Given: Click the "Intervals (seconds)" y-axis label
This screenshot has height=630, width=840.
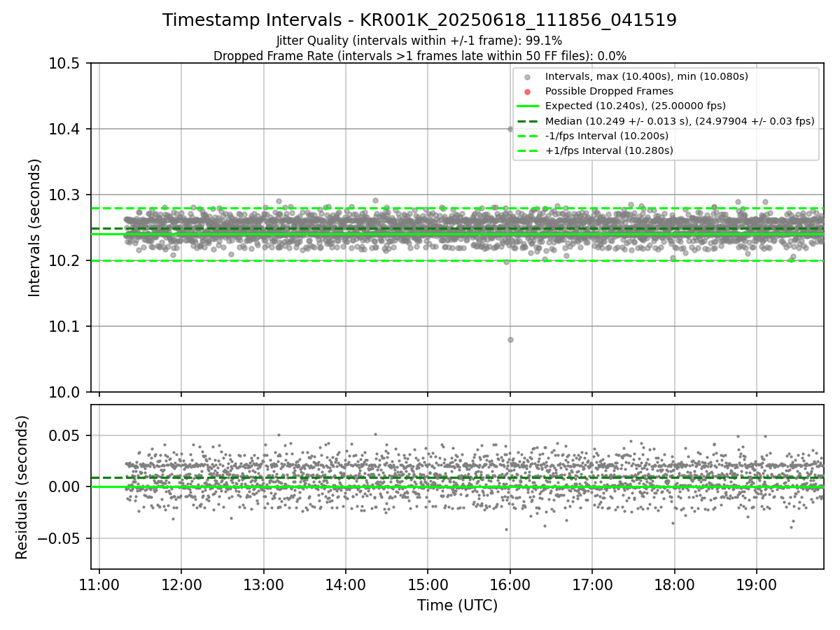Looking at the screenshot, I should tap(35, 227).
